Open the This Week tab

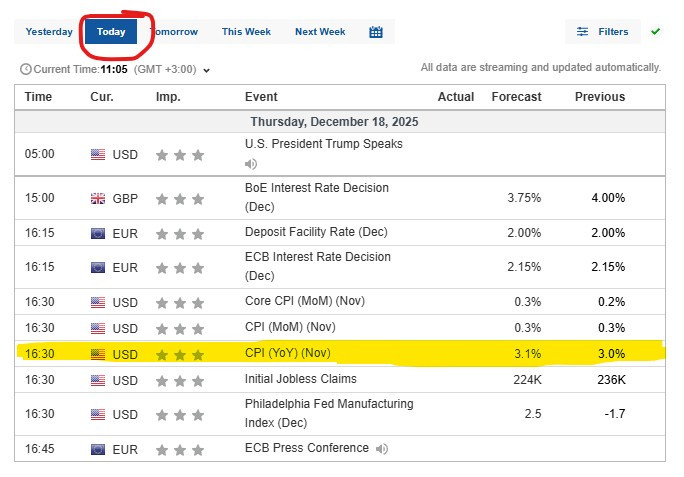click(x=246, y=32)
